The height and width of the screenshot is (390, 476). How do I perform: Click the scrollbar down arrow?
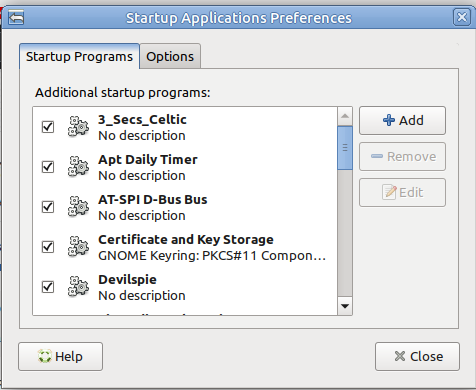pos(345,306)
